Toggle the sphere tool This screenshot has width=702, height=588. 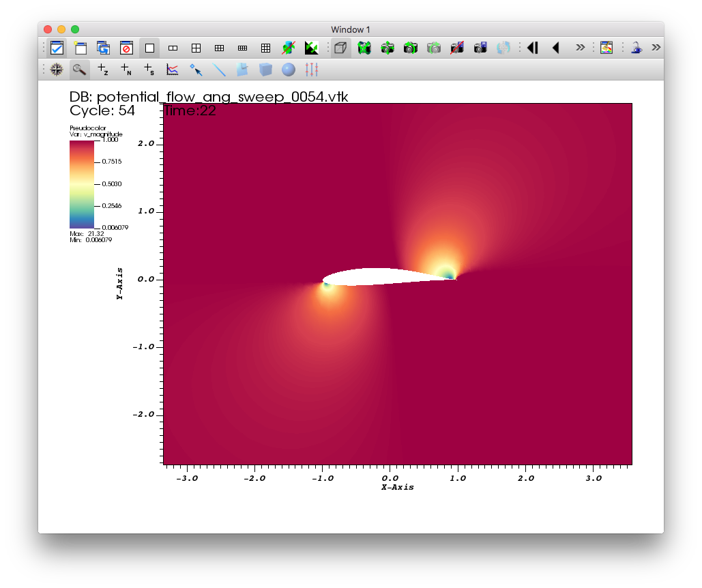coord(289,70)
